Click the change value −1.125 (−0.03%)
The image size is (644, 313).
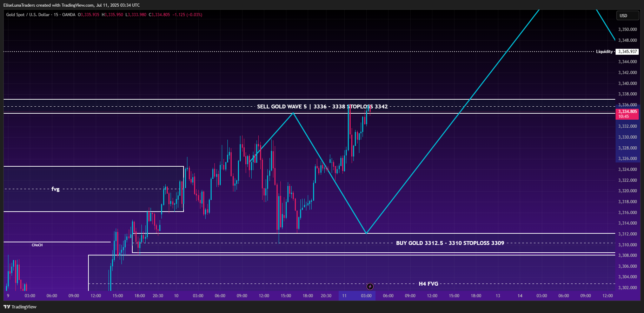click(x=187, y=15)
